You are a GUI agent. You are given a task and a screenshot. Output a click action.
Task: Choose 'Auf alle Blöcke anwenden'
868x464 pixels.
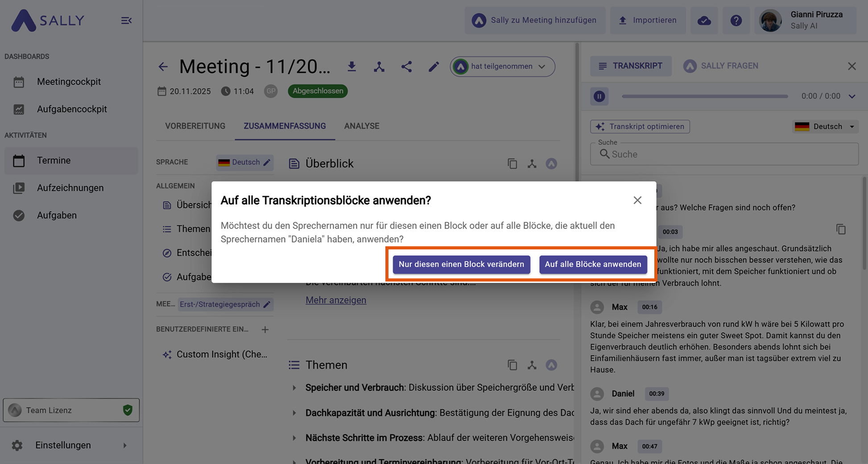(593, 264)
